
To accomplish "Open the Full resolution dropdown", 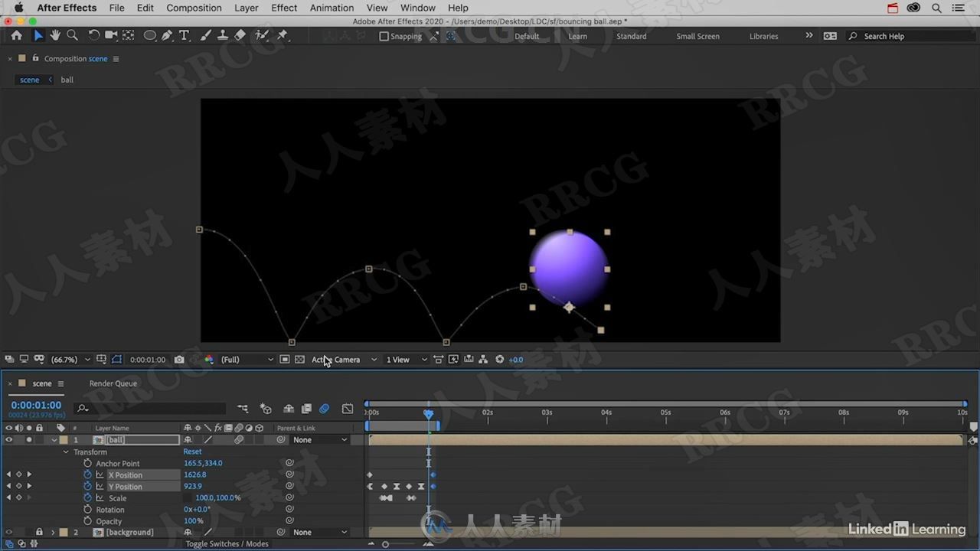I will pyautogui.click(x=247, y=360).
